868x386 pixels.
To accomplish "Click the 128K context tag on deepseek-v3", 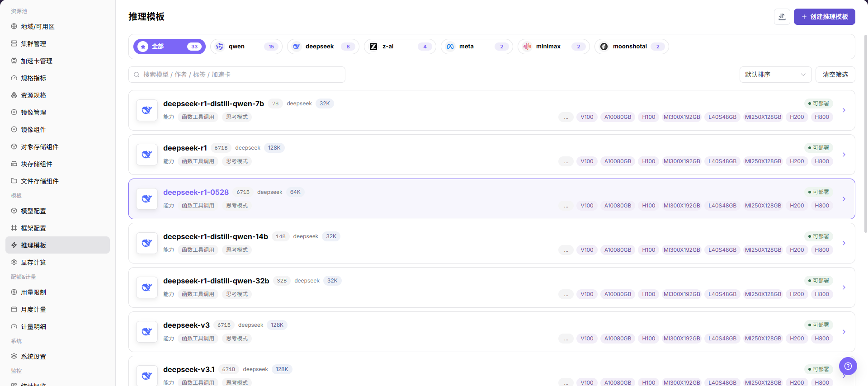I will click(277, 325).
